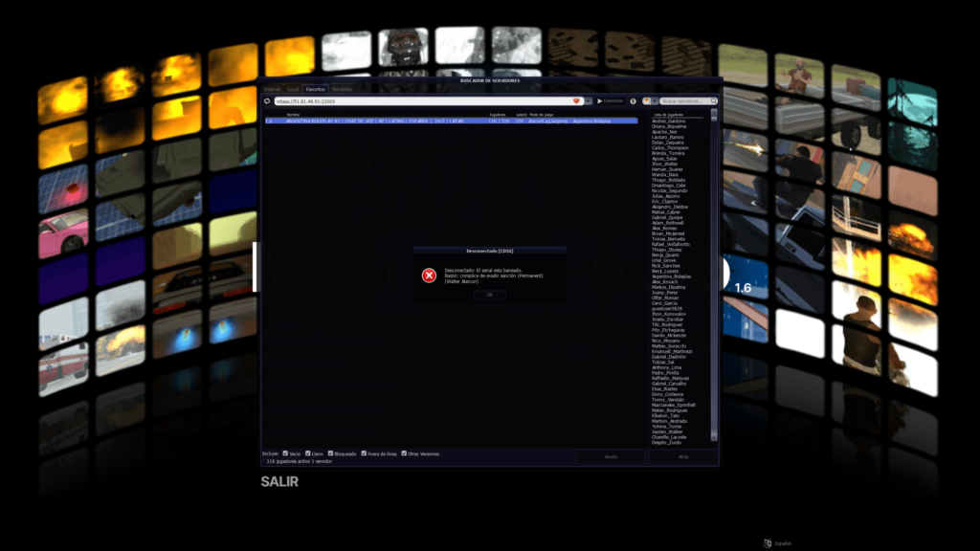This screenshot has height=551, width=980.
Task: Select player Bryan_Mojamed in the list
Action: (x=667, y=233)
